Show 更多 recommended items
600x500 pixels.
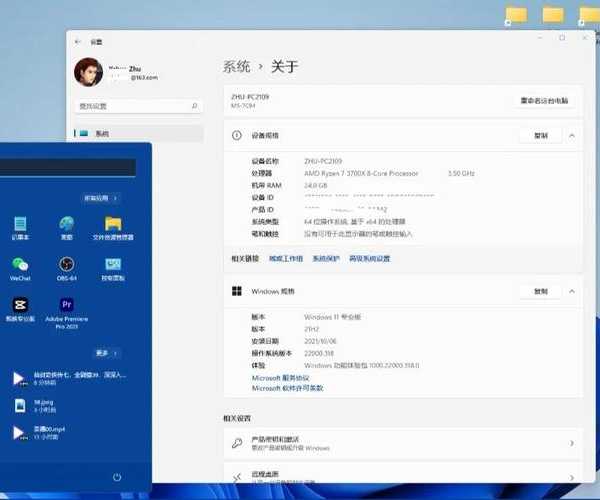pos(106,353)
